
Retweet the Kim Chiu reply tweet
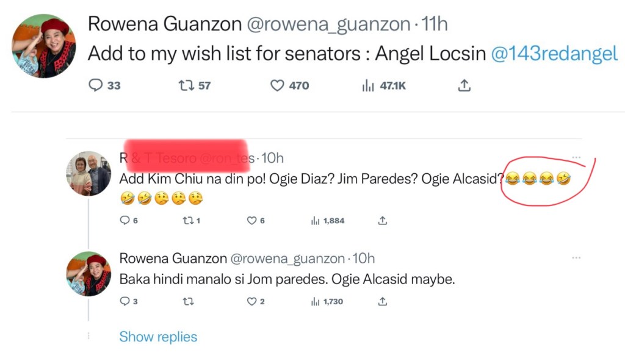coord(188,221)
